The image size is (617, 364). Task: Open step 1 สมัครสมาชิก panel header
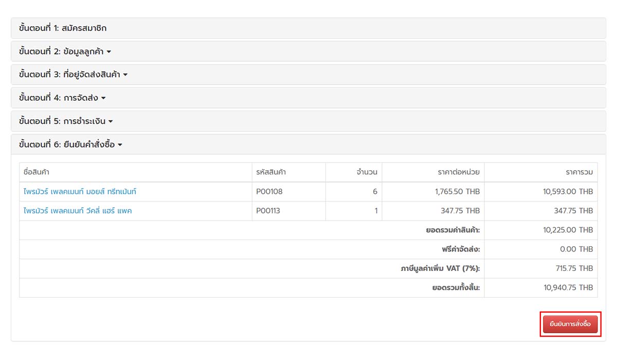tap(308, 28)
